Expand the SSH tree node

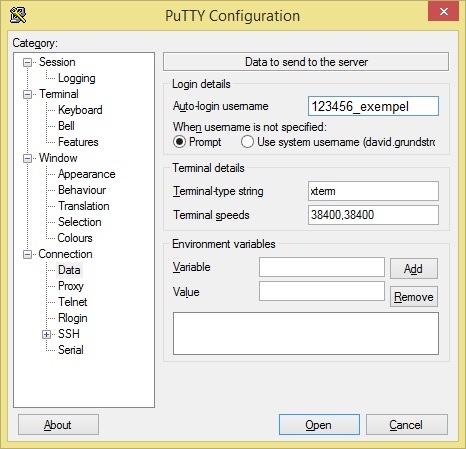click(47, 334)
